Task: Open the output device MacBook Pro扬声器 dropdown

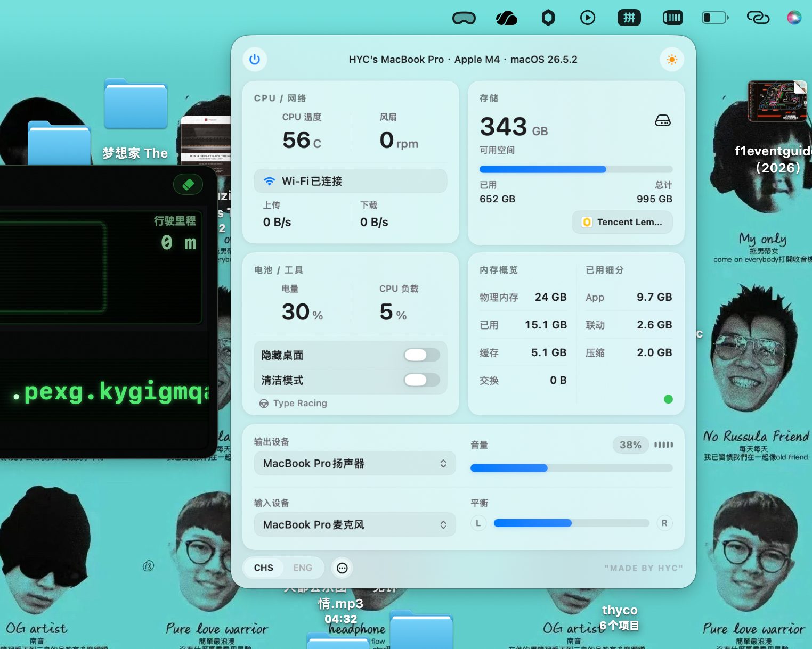Action: tap(355, 463)
